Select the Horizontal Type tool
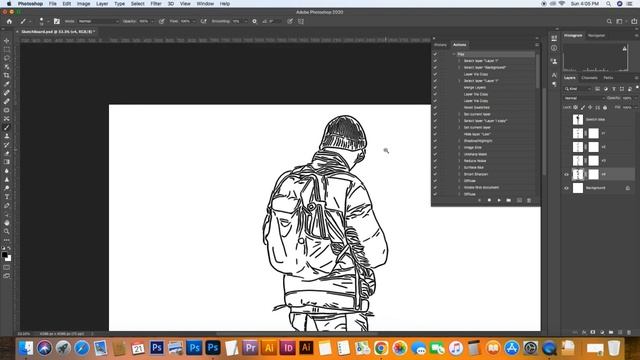Screen dimensions: 640x360 point(7,197)
